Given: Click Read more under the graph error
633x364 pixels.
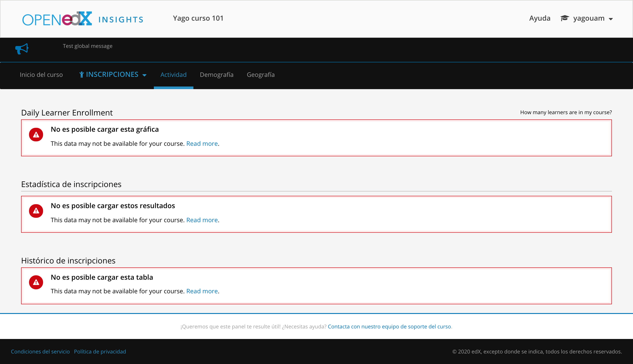Looking at the screenshot, I should (x=202, y=144).
